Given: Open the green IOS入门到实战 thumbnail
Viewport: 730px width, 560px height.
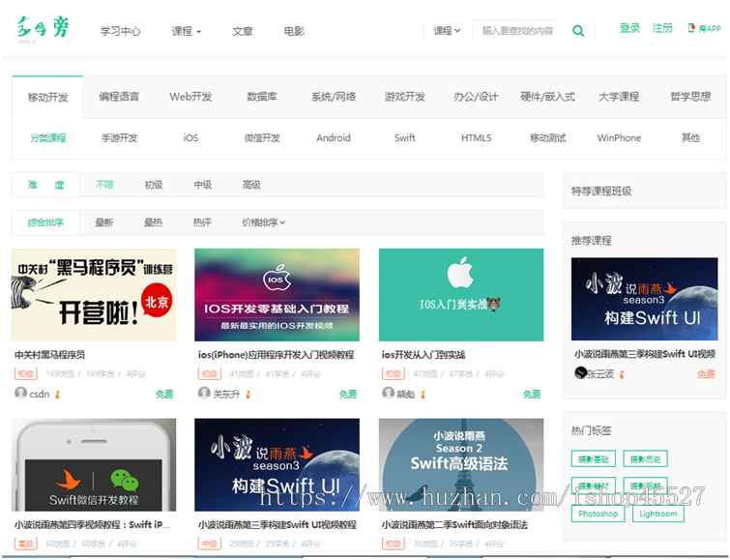Looking at the screenshot, I should 461,295.
